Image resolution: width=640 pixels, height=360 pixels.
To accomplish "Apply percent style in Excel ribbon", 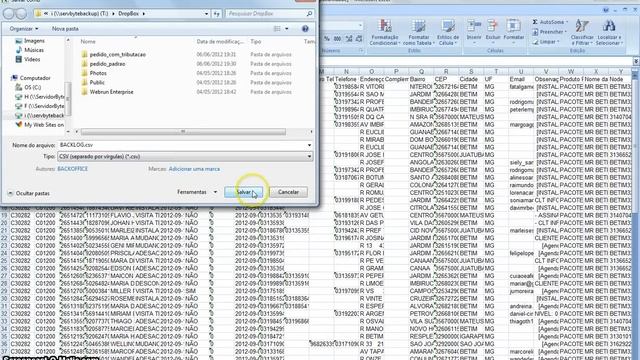I will pyautogui.click(x=327, y=39).
